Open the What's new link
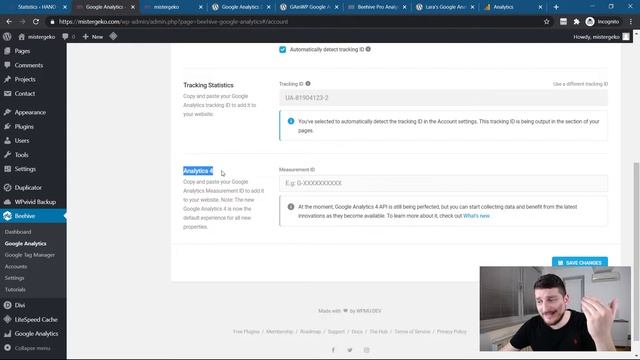Image resolution: width=640 pixels, height=360 pixels. coord(476,216)
